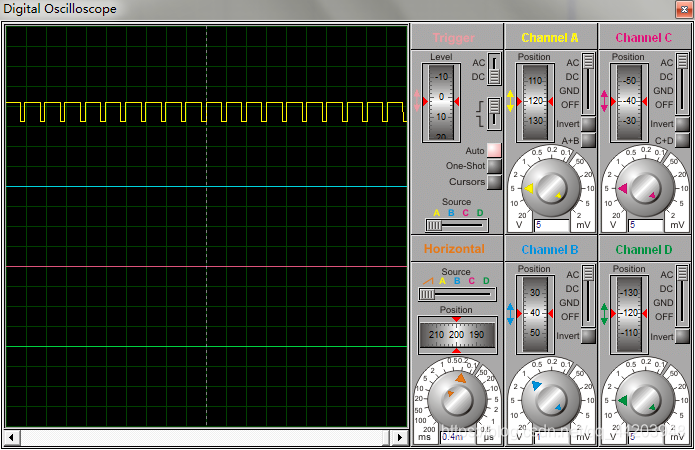Click the Trigger Level position dial
The height and width of the screenshot is (450, 695).
(441, 102)
